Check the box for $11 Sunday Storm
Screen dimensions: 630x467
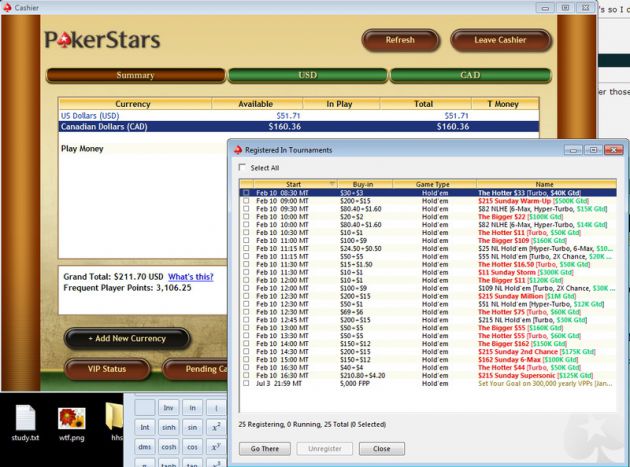pos(246,272)
